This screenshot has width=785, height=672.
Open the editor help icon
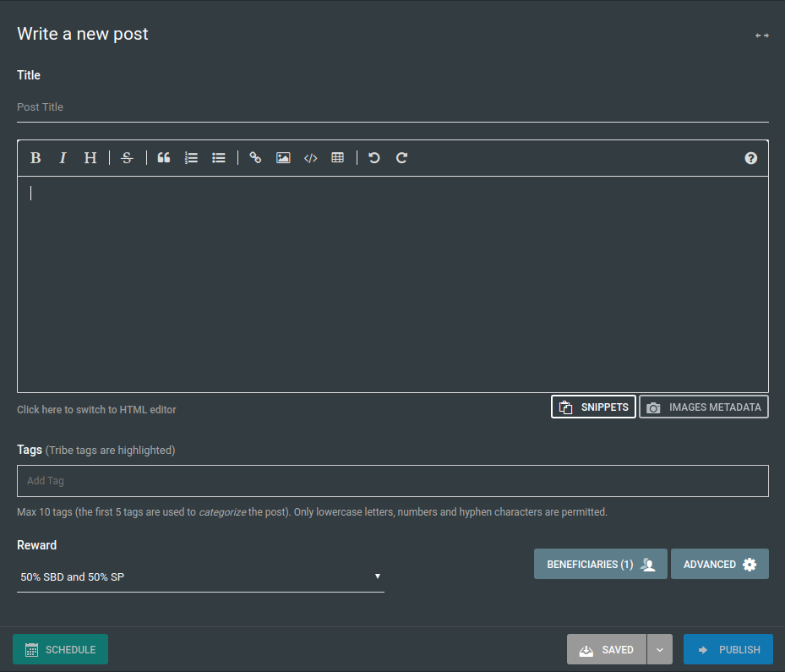pyautogui.click(x=750, y=158)
